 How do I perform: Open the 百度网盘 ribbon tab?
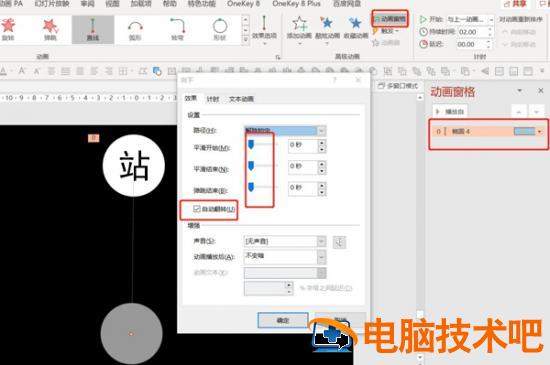click(347, 4)
